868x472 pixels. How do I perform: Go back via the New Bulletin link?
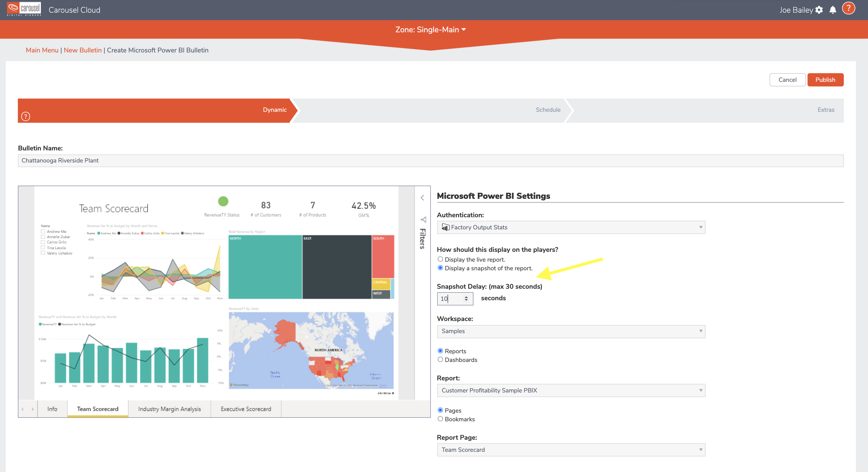(x=83, y=50)
